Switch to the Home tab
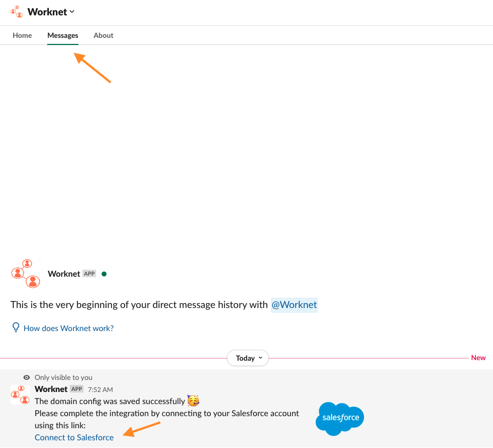This screenshot has width=493, height=448. click(22, 35)
